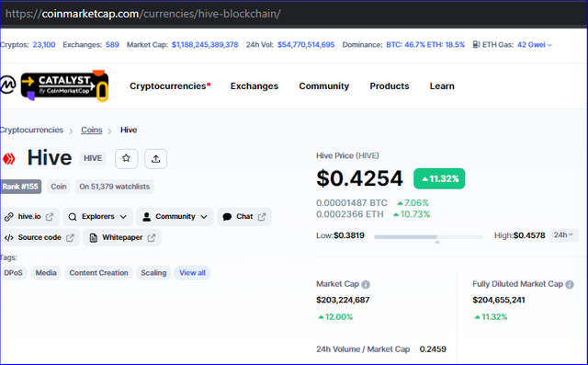Viewport: 588px width, 365px height.
Task: Click the code brackets icon on Source code
Action: [x=9, y=238]
